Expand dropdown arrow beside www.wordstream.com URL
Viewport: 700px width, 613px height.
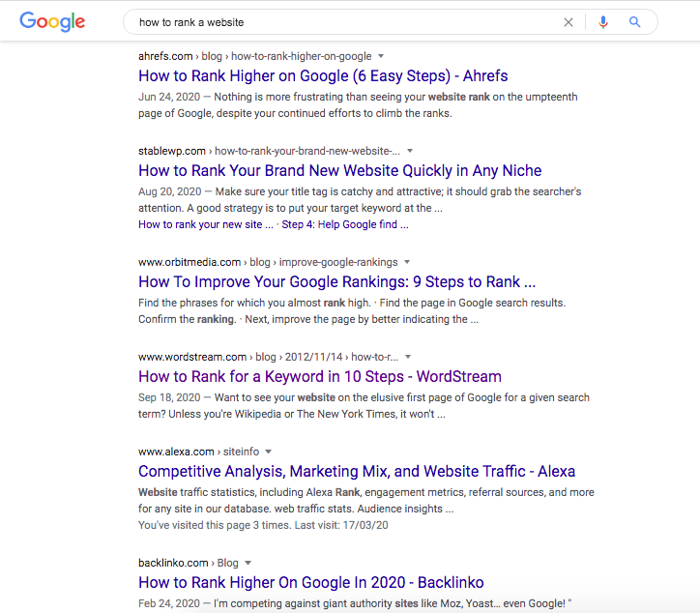(x=408, y=357)
